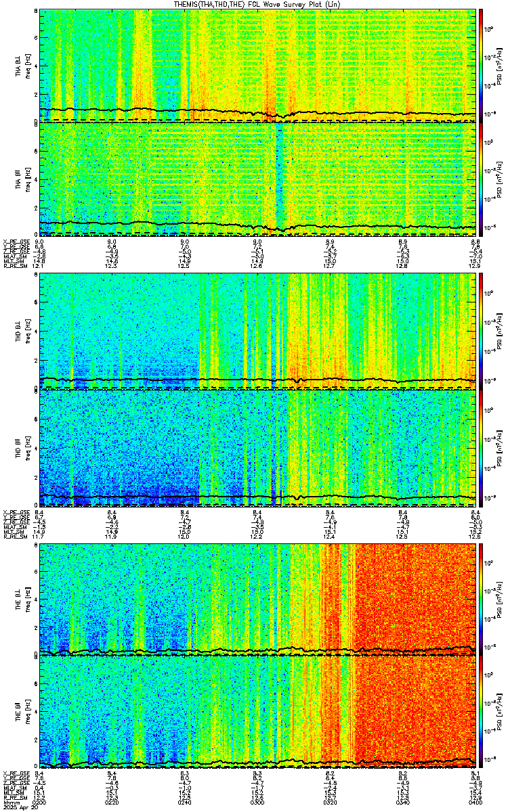This screenshot has width=508, height=812.
Task: Click the '0220' time tick label
Action: (112, 803)
